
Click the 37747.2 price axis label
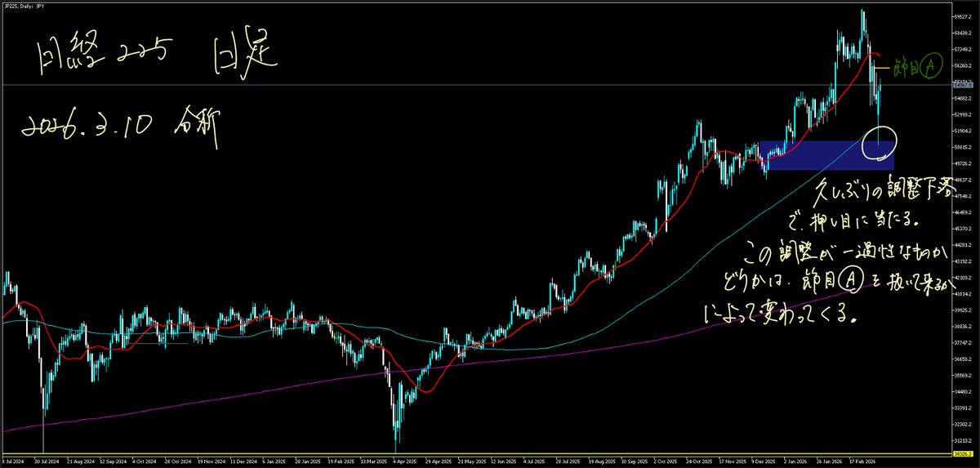pyautogui.click(x=964, y=342)
